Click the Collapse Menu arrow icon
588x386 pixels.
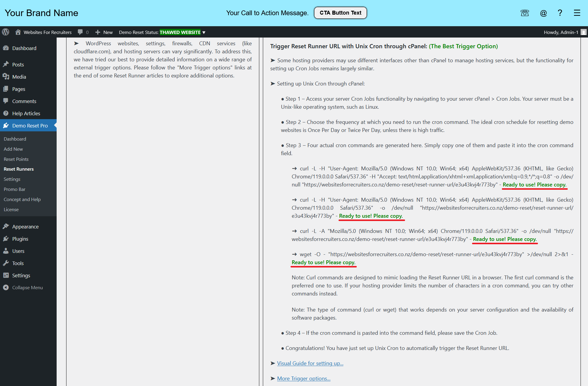pos(6,287)
